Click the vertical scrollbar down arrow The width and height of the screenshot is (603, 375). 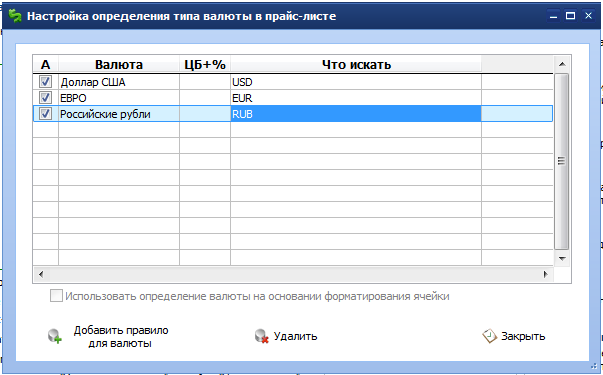562,258
